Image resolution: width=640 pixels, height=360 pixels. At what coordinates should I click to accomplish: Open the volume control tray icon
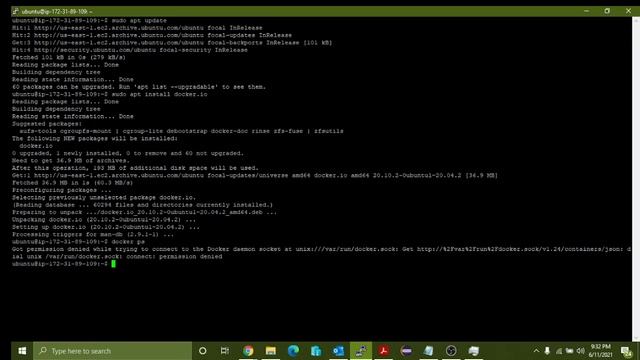580,351
